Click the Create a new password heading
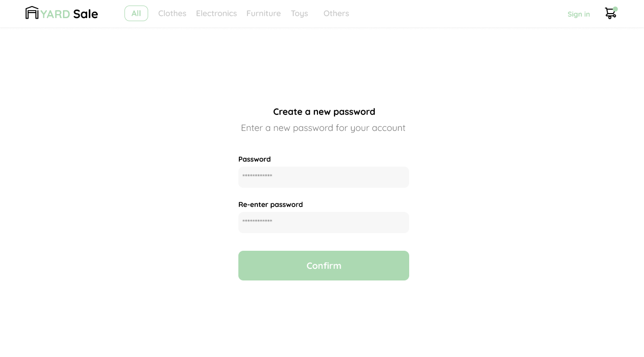Image resolution: width=644 pixels, height=357 pixels. tap(324, 112)
